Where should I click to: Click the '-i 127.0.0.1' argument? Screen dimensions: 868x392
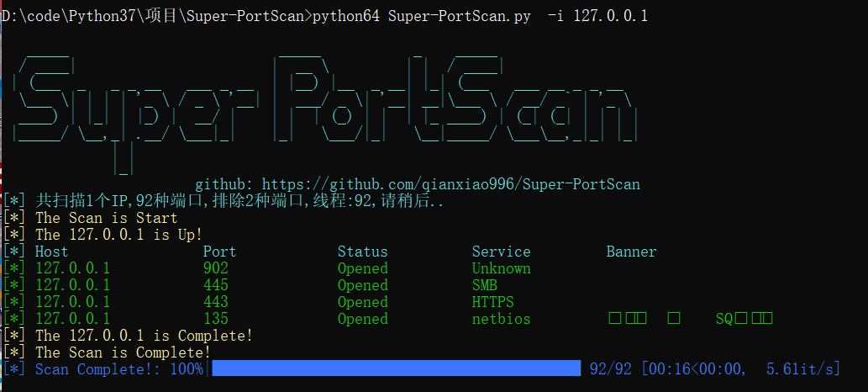(x=597, y=16)
